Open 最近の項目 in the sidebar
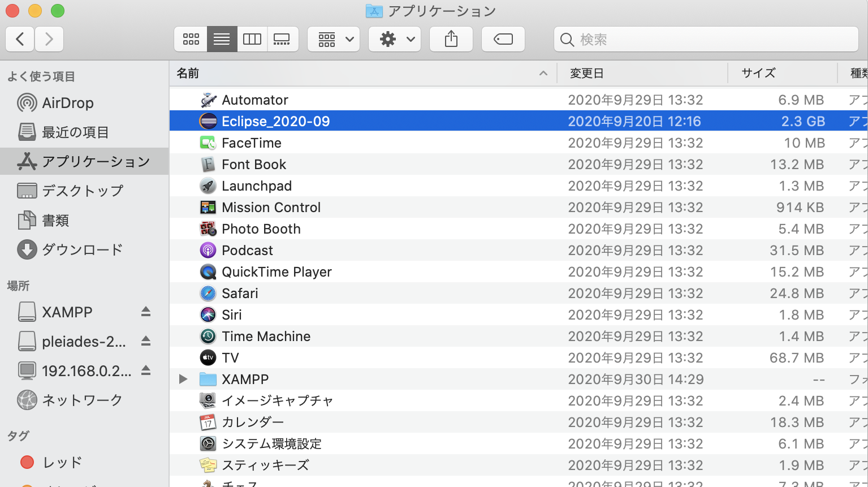 tap(84, 132)
